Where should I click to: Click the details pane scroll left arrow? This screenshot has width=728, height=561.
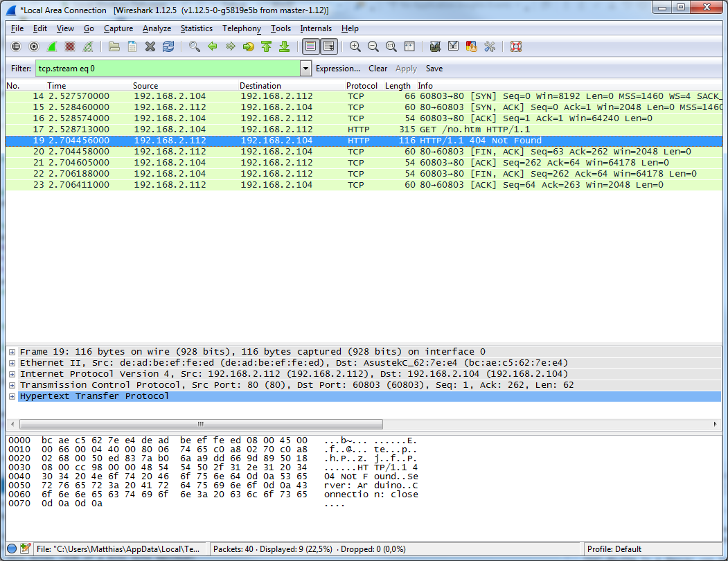click(x=12, y=424)
